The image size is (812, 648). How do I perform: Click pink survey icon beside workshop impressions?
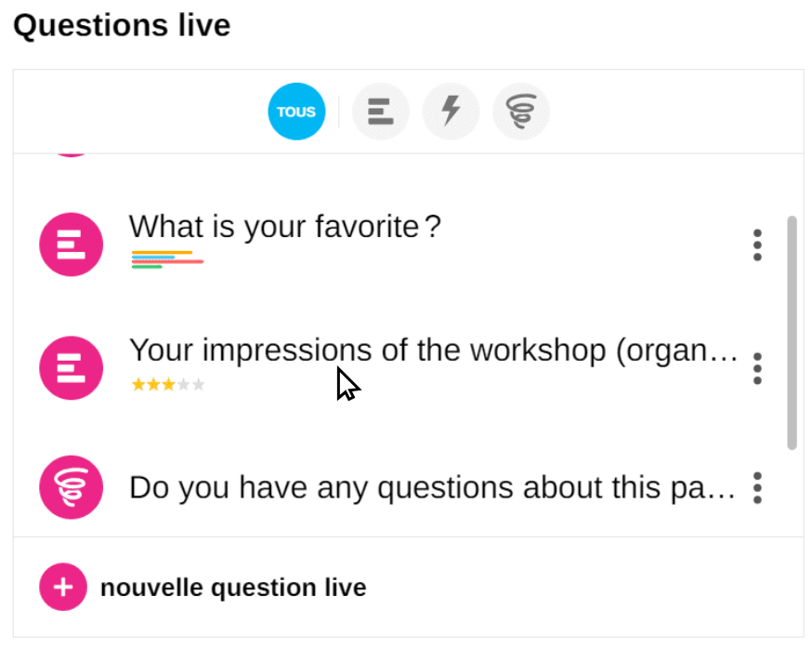tap(71, 368)
